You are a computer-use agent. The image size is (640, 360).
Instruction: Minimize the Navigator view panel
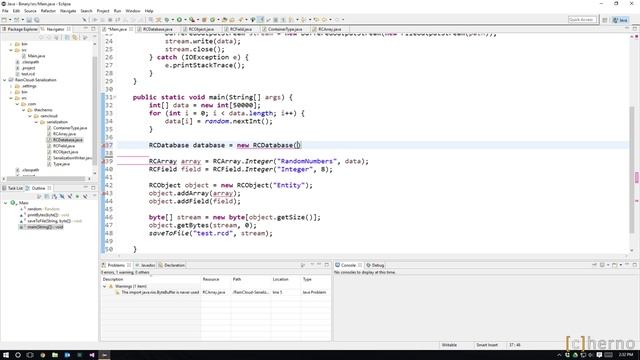point(86,29)
